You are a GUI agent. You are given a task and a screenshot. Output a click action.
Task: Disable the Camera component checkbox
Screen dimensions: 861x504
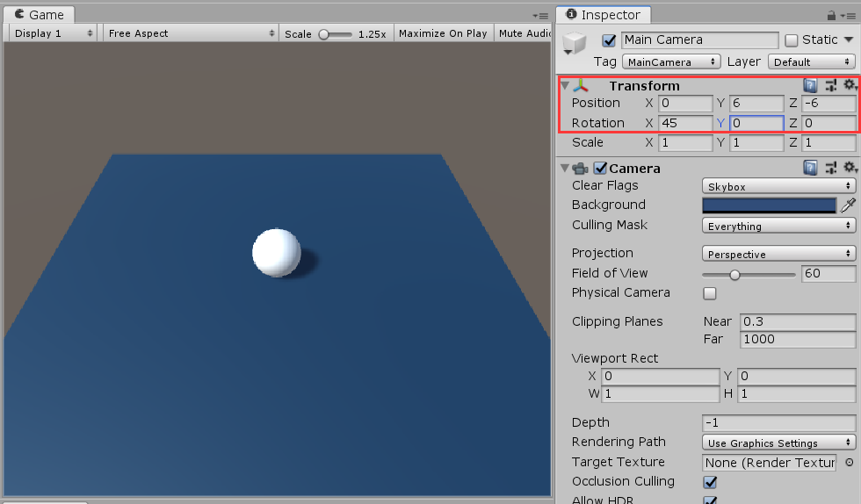click(601, 168)
